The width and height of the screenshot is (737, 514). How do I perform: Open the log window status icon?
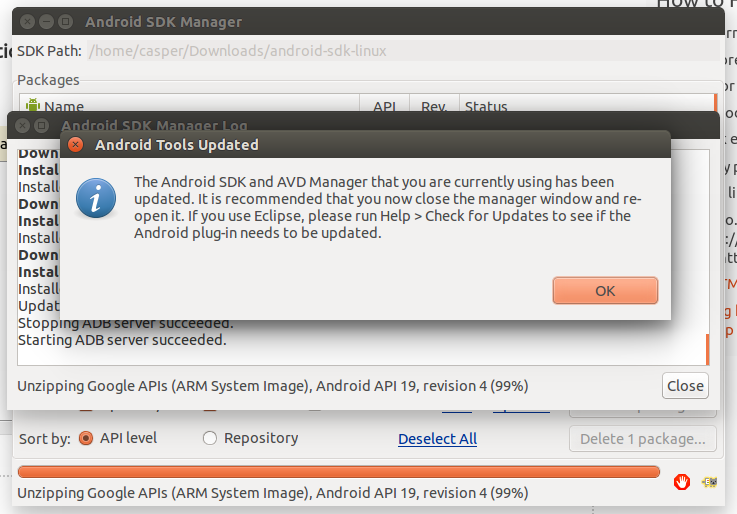711,482
